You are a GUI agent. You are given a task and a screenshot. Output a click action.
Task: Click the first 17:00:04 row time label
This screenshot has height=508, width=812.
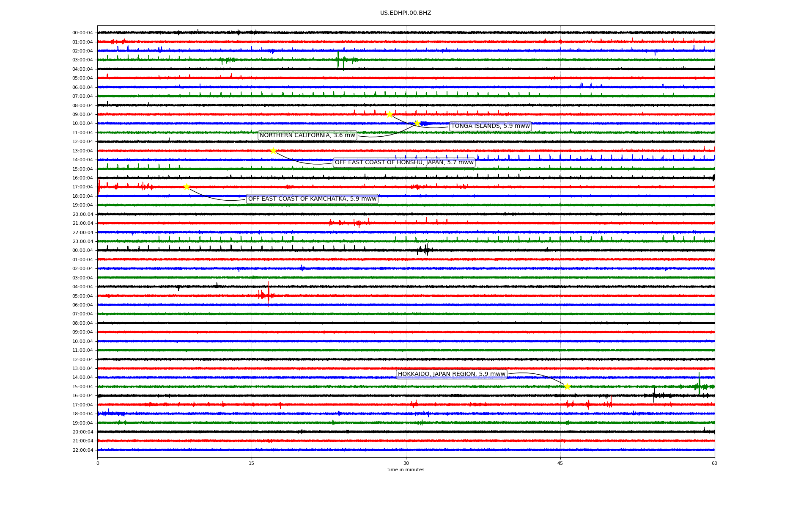82,187
